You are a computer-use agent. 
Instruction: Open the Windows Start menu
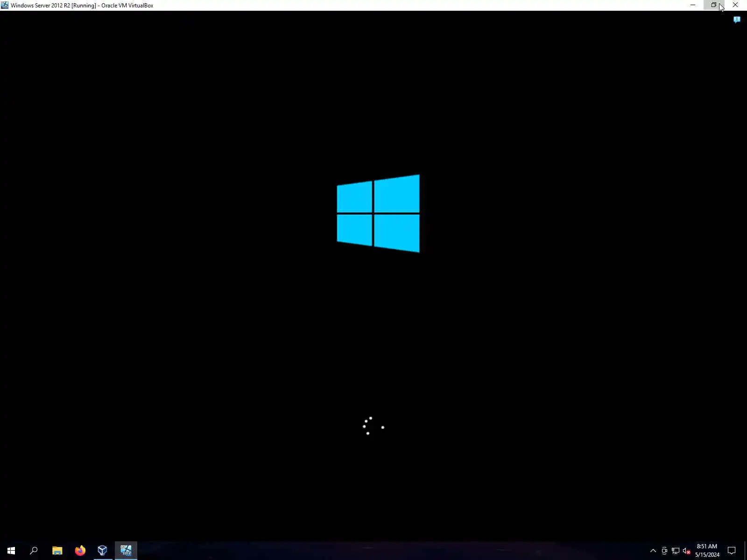point(11,551)
